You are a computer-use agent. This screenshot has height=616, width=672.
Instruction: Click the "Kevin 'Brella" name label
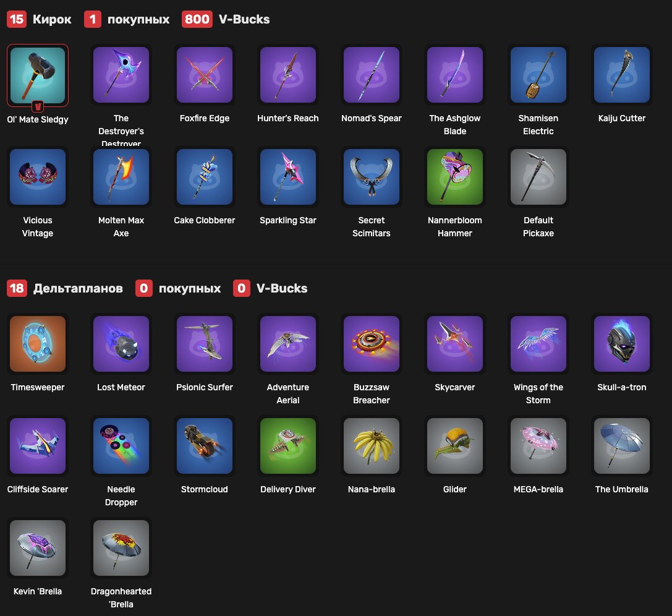point(38,591)
